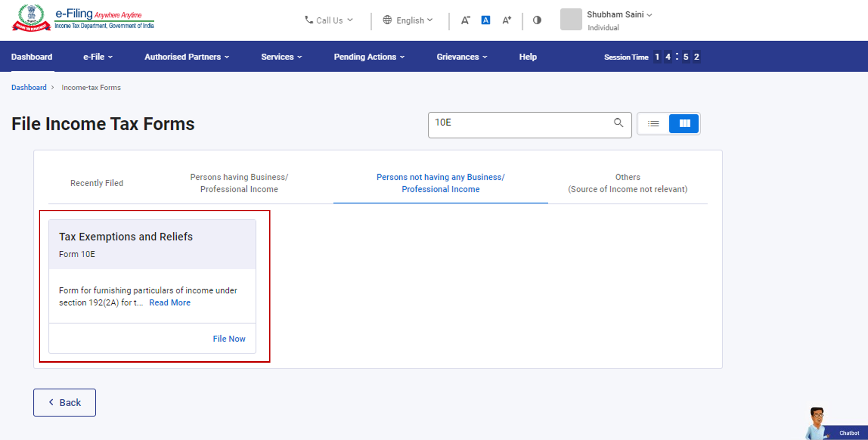Expand the Call Us dropdown

329,20
